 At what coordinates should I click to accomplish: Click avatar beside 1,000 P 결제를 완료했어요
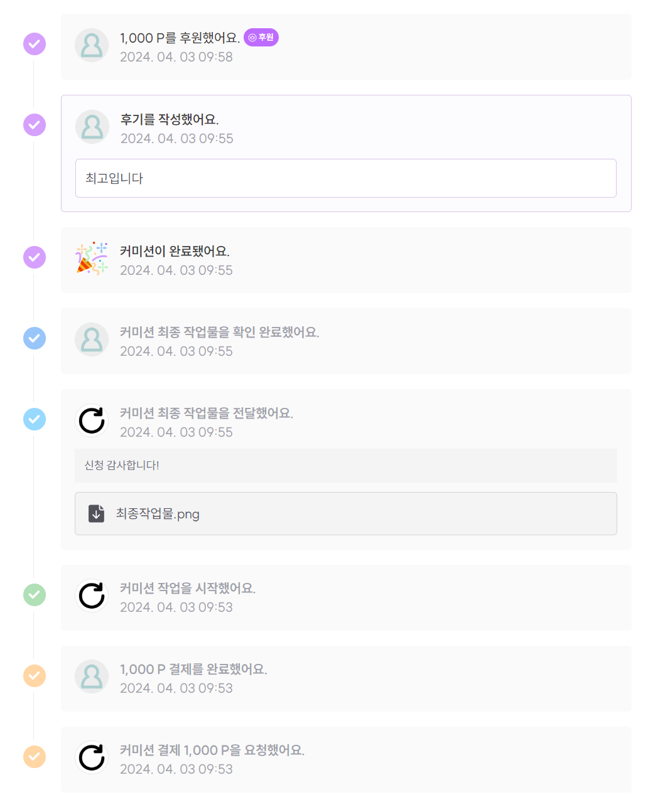(x=92, y=676)
